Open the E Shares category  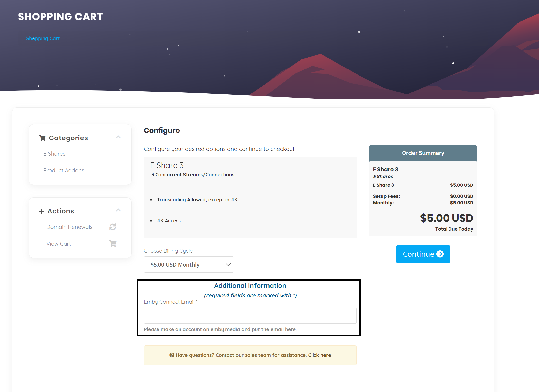point(54,154)
